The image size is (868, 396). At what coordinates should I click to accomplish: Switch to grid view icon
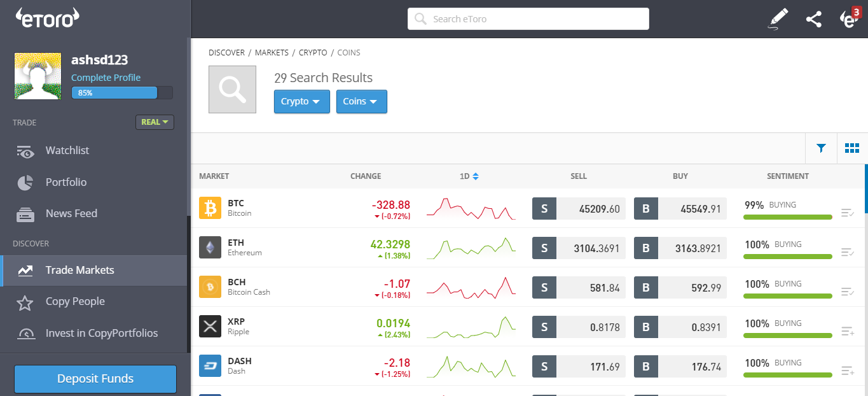(x=852, y=148)
